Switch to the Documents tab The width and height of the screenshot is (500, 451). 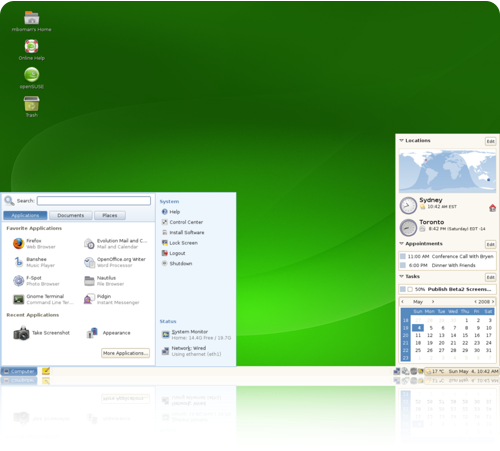[71, 216]
